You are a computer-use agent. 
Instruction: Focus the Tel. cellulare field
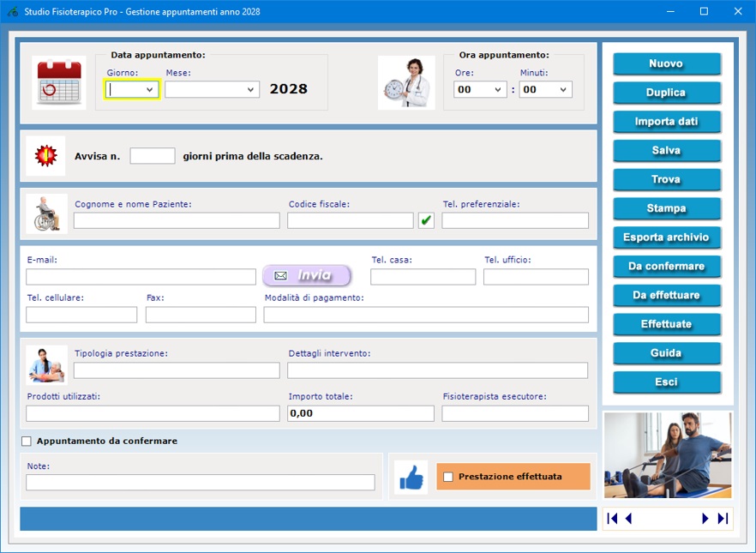(81, 315)
